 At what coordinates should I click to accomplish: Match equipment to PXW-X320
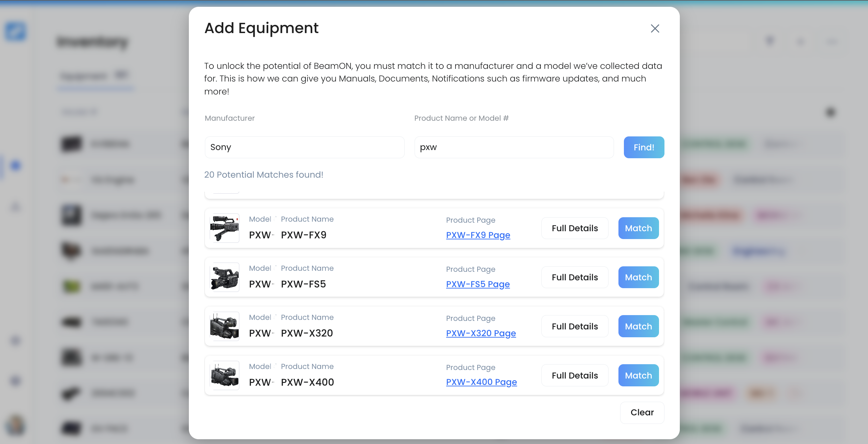pos(638,326)
